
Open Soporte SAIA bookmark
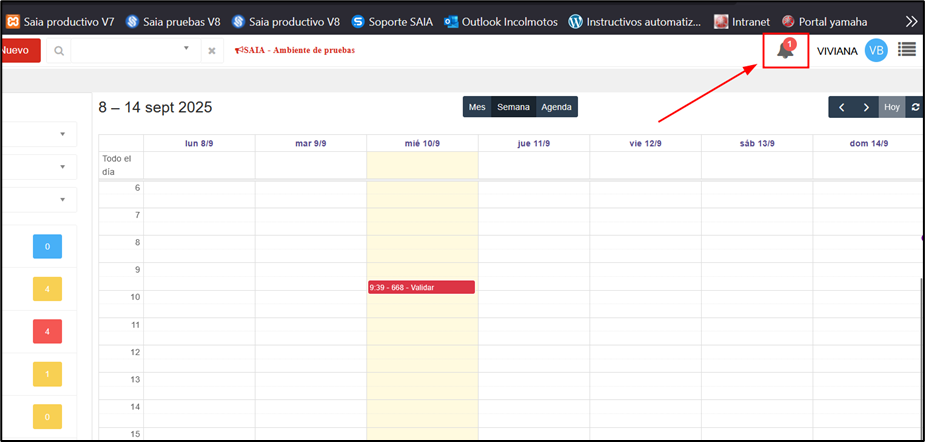(392, 21)
